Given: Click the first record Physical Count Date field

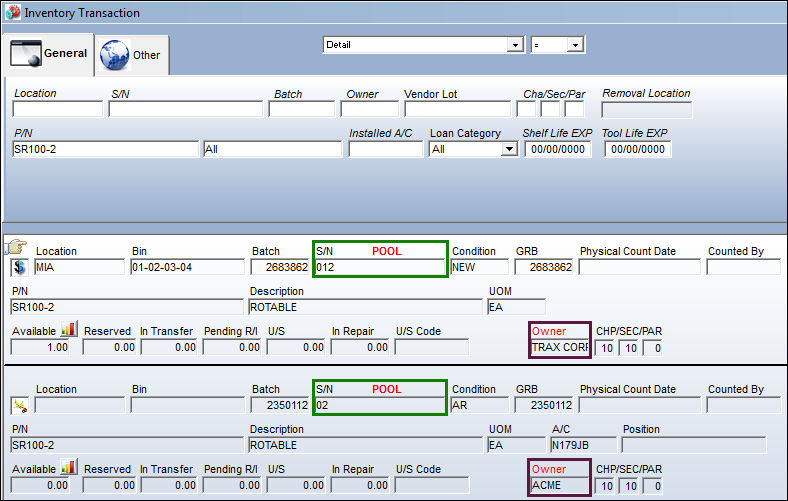Looking at the screenshot, I should pos(639,267).
